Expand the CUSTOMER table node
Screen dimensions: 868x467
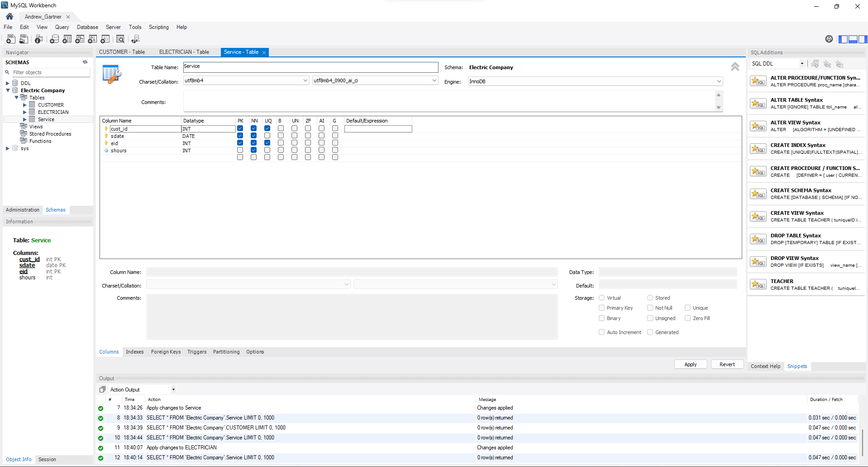pyautogui.click(x=25, y=105)
